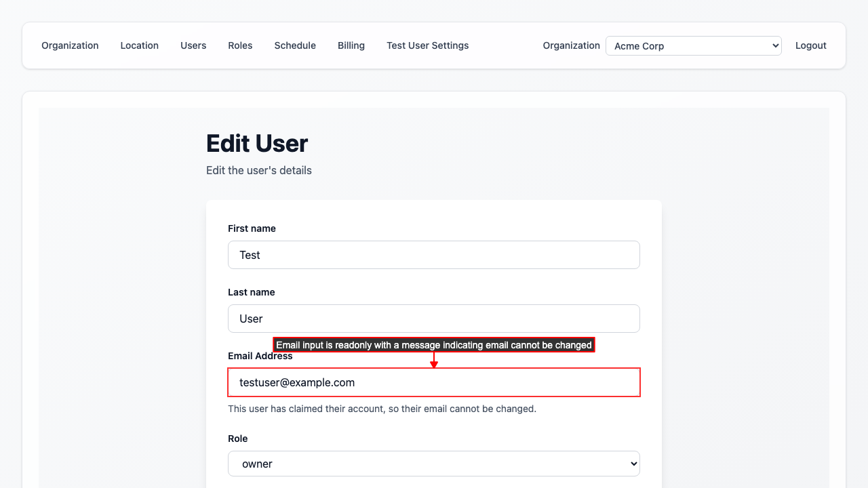
Task: Select the readonly Email Address input
Action: coord(434,382)
